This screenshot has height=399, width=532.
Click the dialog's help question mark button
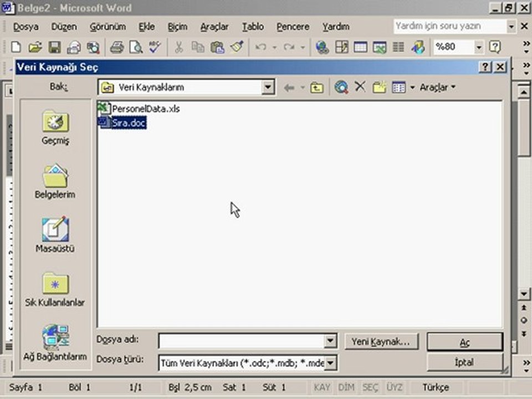(485, 67)
